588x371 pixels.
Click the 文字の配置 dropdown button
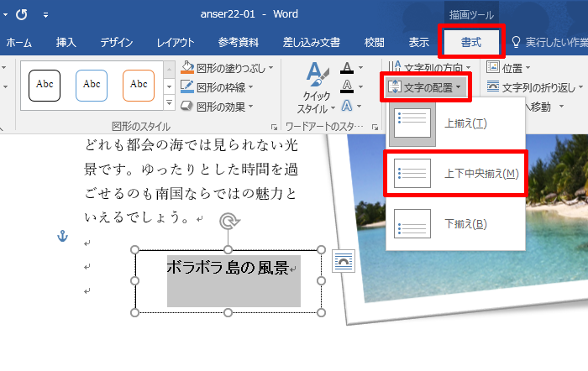coord(425,87)
